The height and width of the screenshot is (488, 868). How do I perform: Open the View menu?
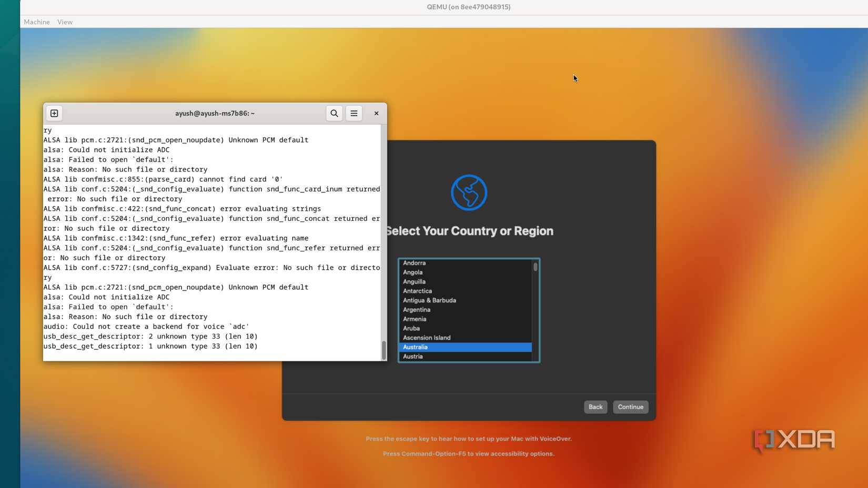(x=65, y=22)
